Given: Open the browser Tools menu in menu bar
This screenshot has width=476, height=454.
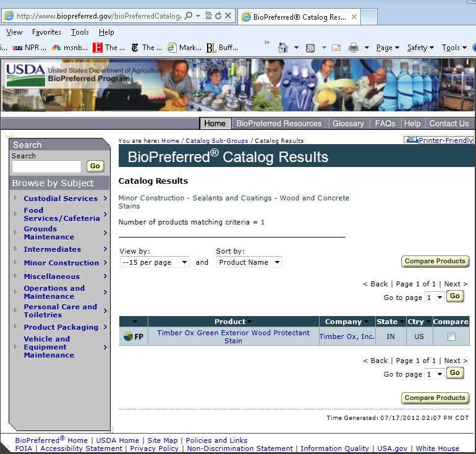Looking at the screenshot, I should point(80,32).
